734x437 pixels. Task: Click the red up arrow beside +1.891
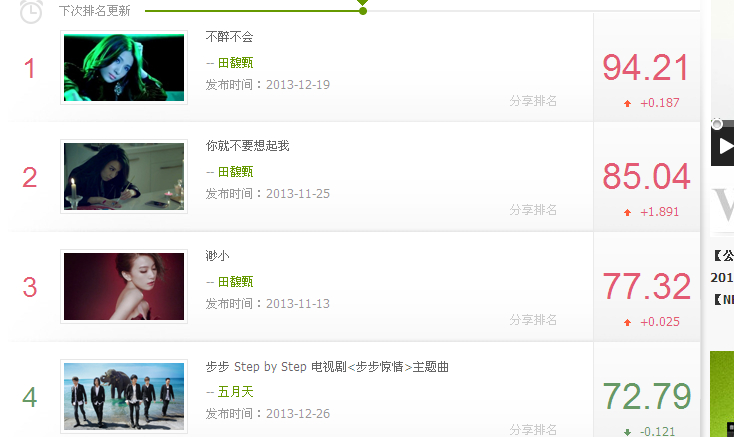coord(628,212)
